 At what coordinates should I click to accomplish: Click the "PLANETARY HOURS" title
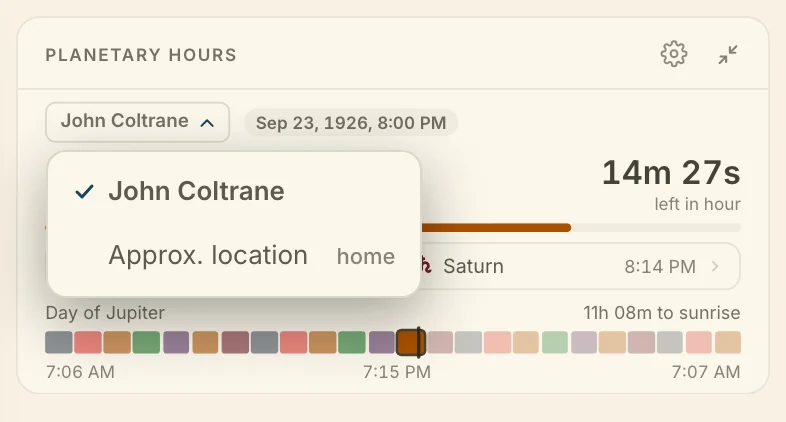[x=141, y=55]
